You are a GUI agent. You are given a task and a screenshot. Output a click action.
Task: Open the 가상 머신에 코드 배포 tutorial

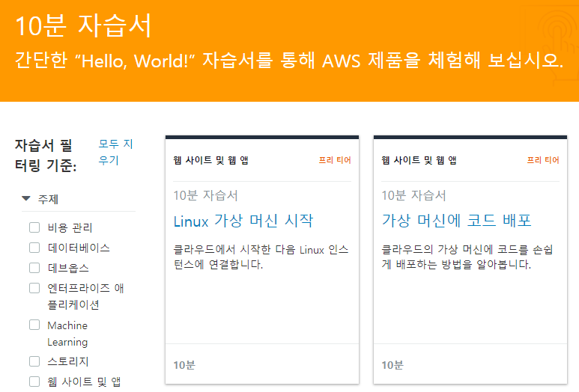456,221
